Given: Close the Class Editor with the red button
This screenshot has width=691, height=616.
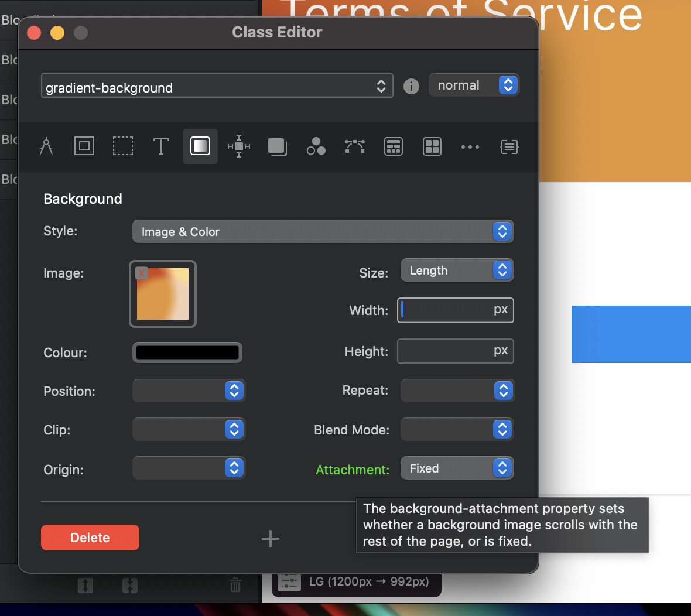Looking at the screenshot, I should [x=34, y=33].
